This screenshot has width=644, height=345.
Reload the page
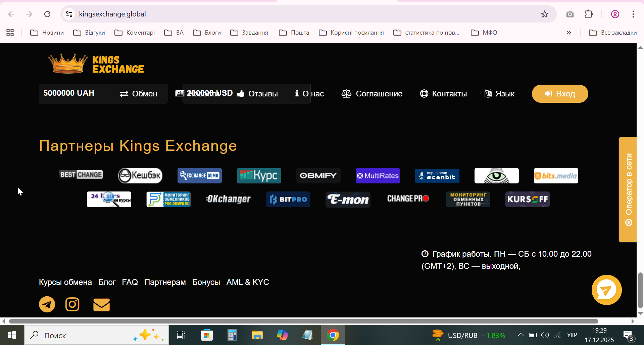click(47, 14)
